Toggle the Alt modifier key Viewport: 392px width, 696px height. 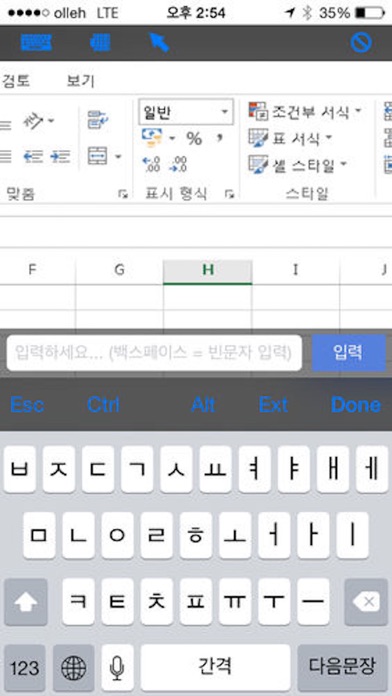tap(203, 404)
